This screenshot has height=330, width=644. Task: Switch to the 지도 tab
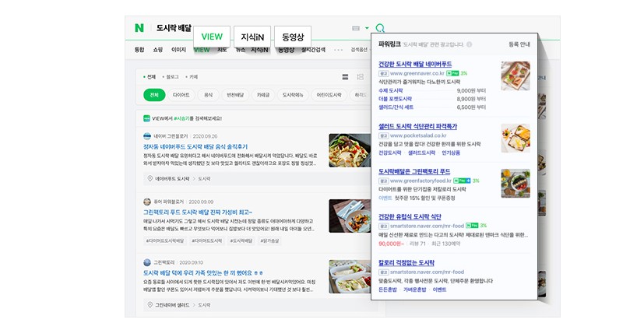tap(222, 50)
